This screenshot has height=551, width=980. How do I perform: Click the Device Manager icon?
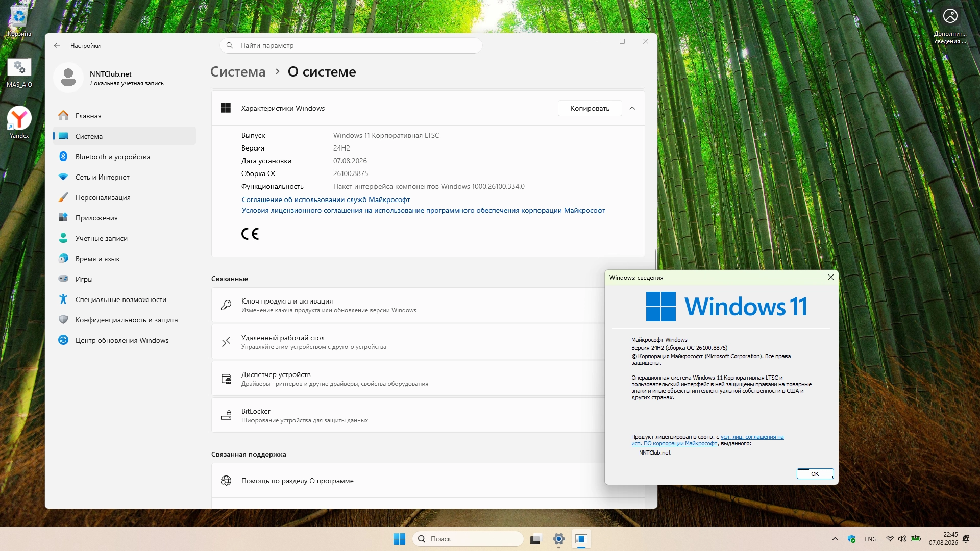coord(226,379)
